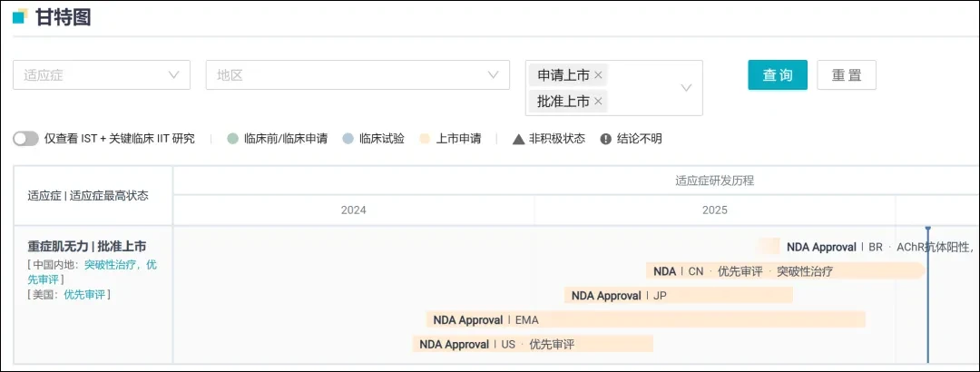Click the 2024 year column header

point(354,210)
